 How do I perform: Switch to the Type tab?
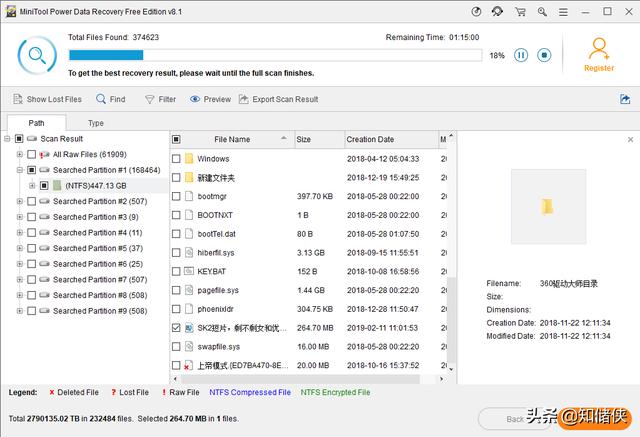pos(96,123)
